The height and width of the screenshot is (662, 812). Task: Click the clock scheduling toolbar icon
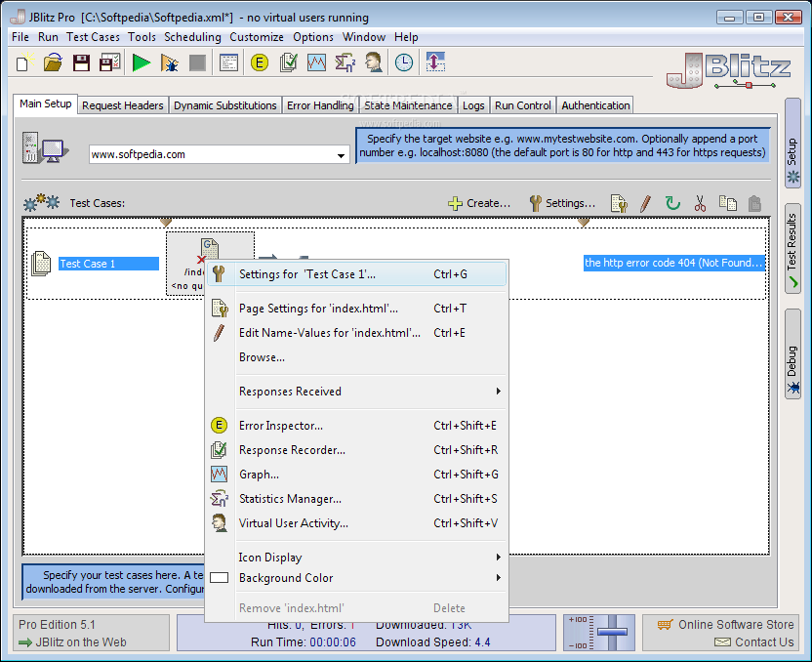404,62
